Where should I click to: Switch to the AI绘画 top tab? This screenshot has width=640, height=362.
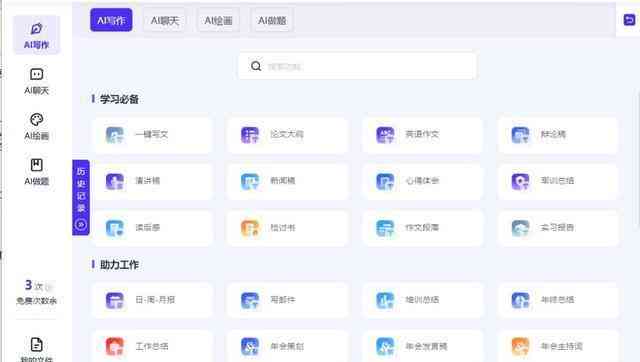218,20
